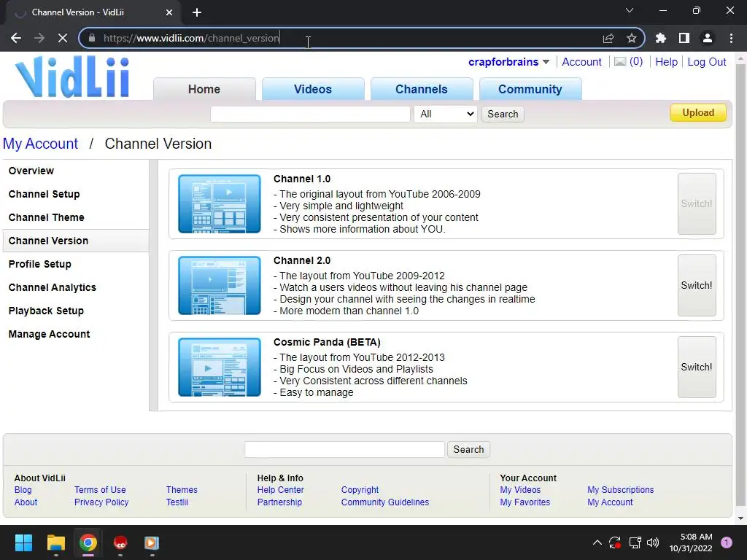This screenshot has height=560, width=747.
Task: Switch to the Channels tab
Action: tap(422, 89)
